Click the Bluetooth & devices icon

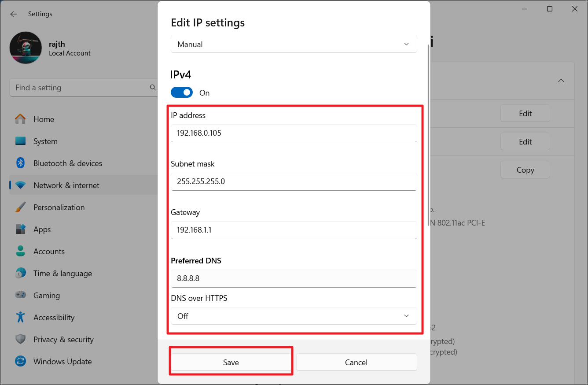pyautogui.click(x=20, y=163)
